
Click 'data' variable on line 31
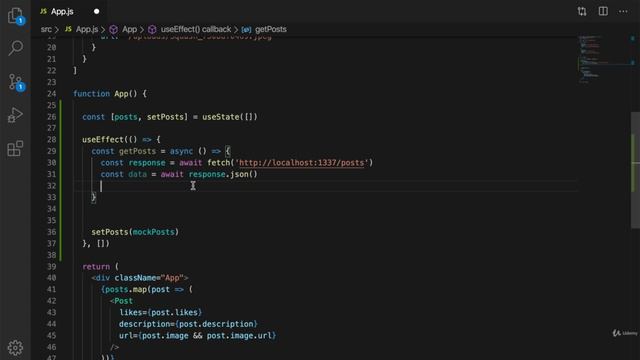click(138, 174)
